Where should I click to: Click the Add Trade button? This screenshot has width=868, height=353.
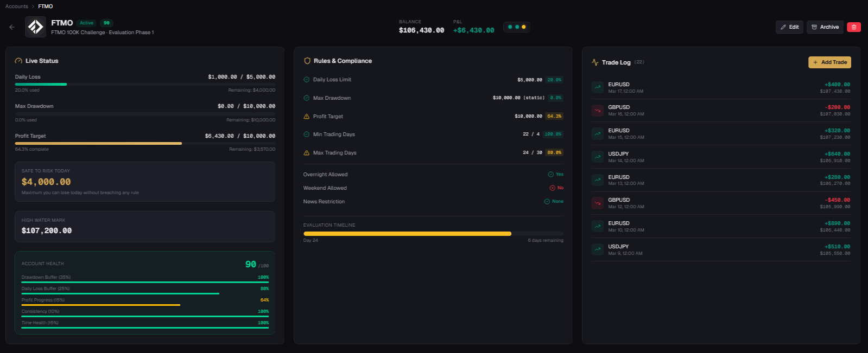click(x=829, y=62)
